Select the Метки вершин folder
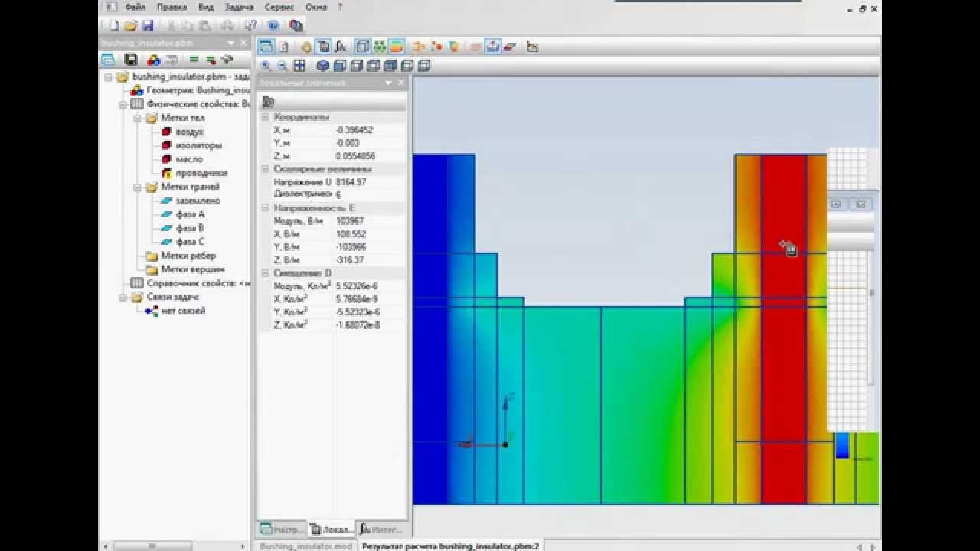980x551 pixels. click(x=193, y=269)
